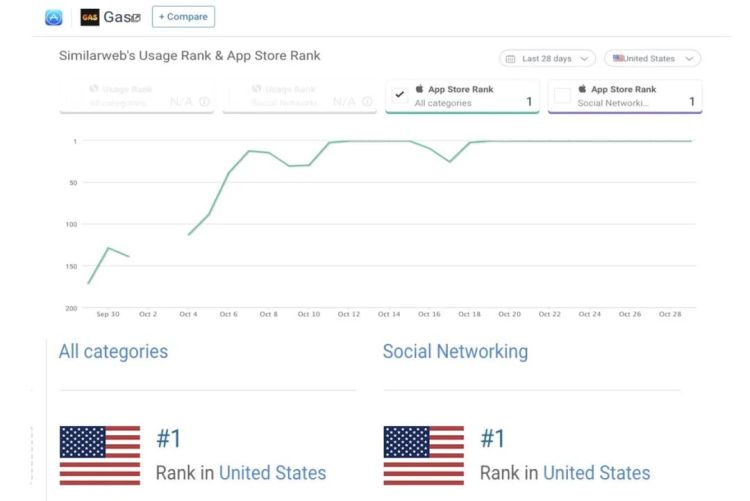Open United States link under All categories
Image resolution: width=750 pixels, height=501 pixels.
pos(272,473)
